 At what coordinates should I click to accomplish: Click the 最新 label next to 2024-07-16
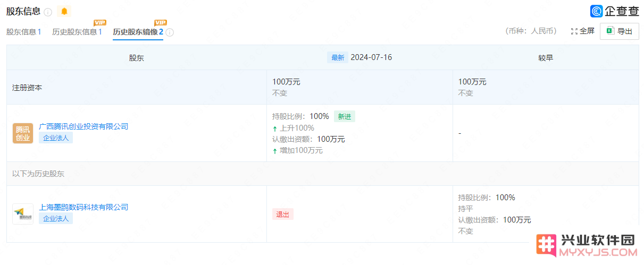pos(338,57)
